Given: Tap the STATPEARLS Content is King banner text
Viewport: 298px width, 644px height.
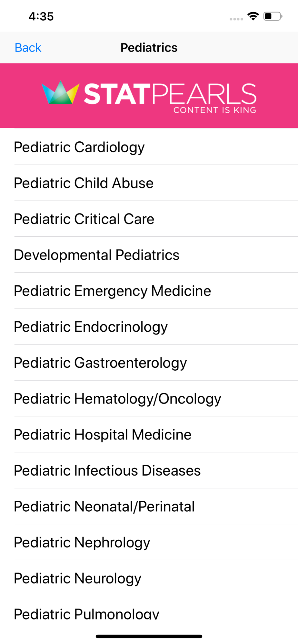Looking at the screenshot, I should 170,98.
